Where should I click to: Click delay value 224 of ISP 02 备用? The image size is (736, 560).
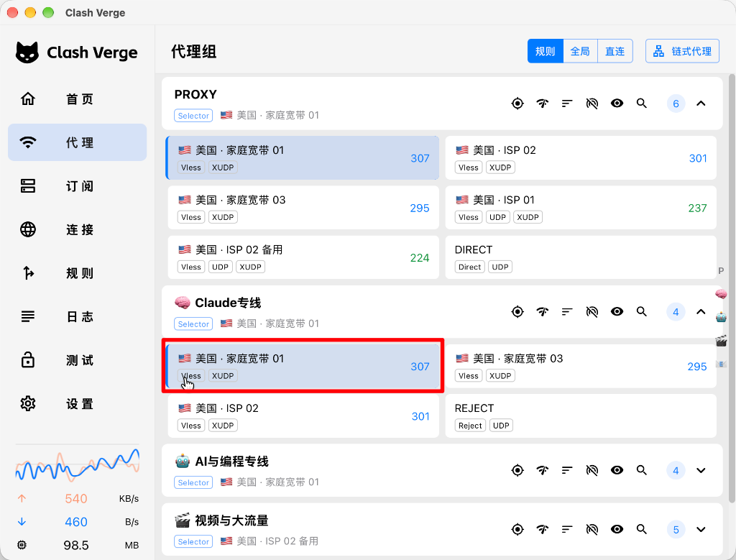(420, 257)
